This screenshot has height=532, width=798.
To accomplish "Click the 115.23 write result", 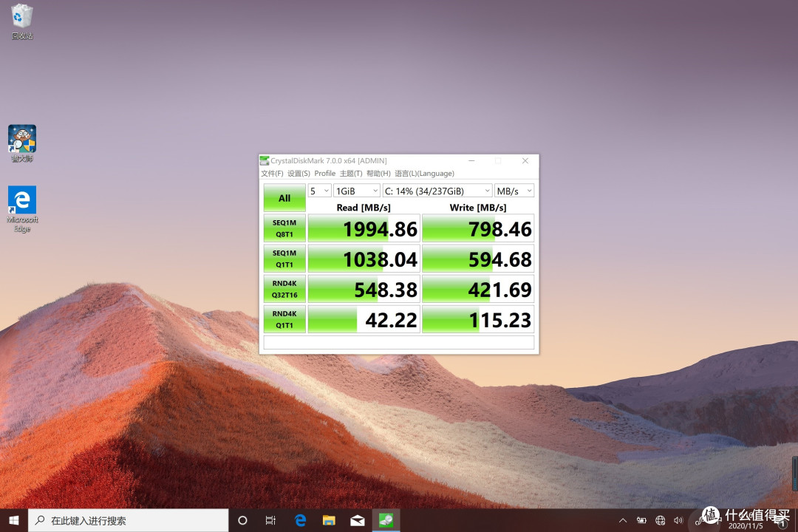I will point(478,319).
